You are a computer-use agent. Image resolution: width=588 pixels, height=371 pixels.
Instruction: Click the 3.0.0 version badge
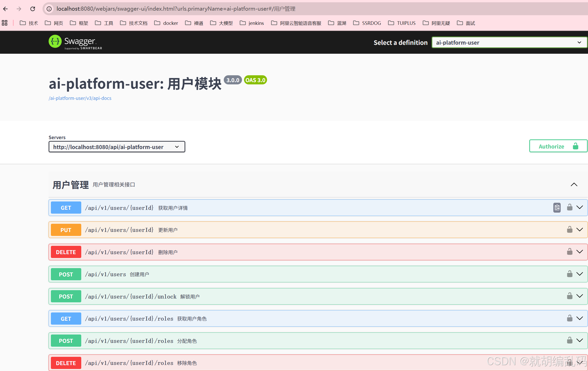[x=233, y=80]
